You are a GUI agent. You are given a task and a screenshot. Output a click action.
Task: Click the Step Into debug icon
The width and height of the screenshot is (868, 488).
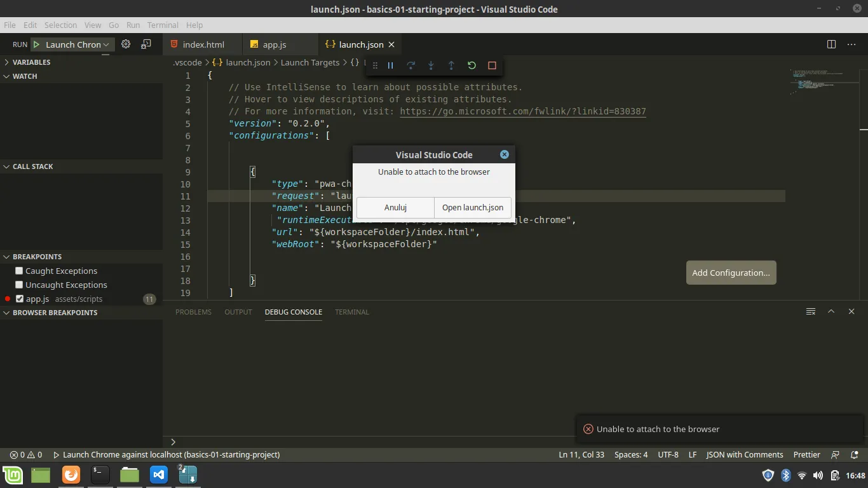click(x=431, y=65)
